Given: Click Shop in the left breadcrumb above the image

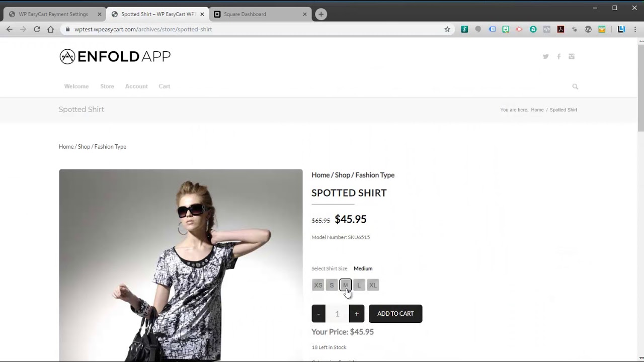Looking at the screenshot, I should (84, 147).
